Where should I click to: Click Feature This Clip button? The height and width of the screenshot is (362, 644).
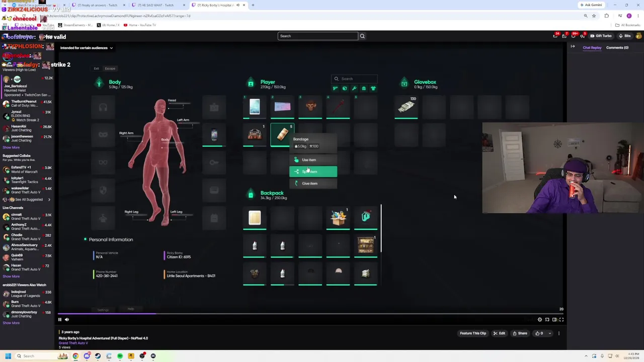coord(473,333)
